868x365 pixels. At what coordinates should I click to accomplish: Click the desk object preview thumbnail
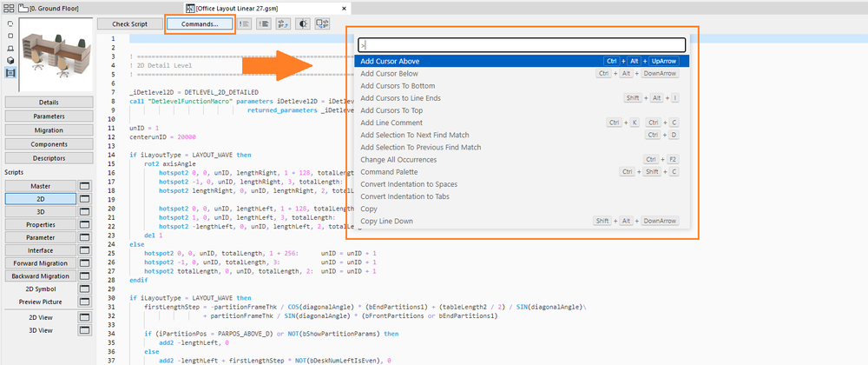[x=55, y=54]
